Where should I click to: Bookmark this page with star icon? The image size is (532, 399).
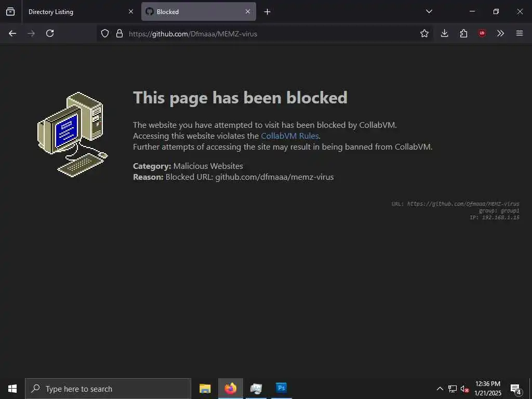click(x=424, y=33)
